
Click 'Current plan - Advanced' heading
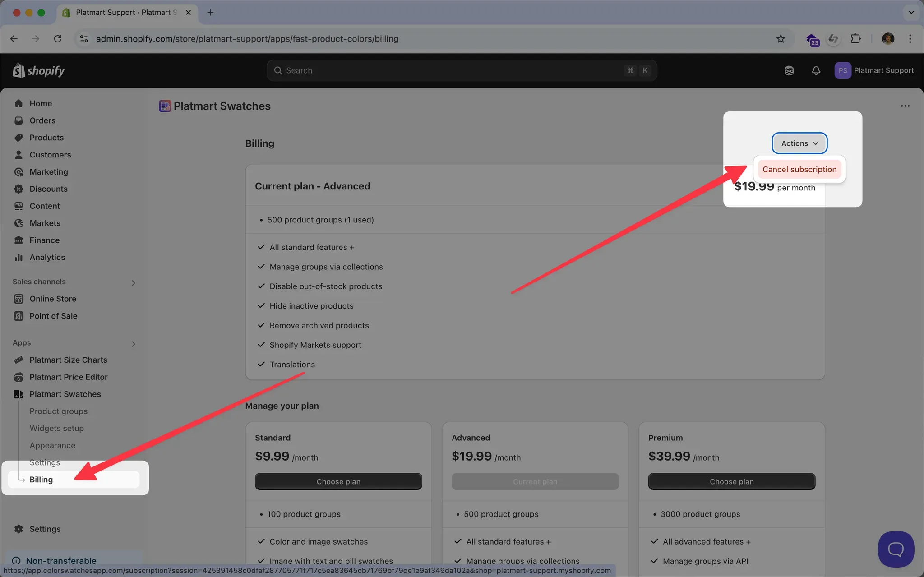click(x=312, y=186)
